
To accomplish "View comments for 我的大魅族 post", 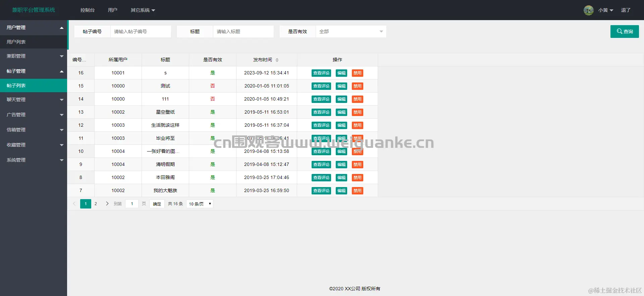I will (x=321, y=191).
